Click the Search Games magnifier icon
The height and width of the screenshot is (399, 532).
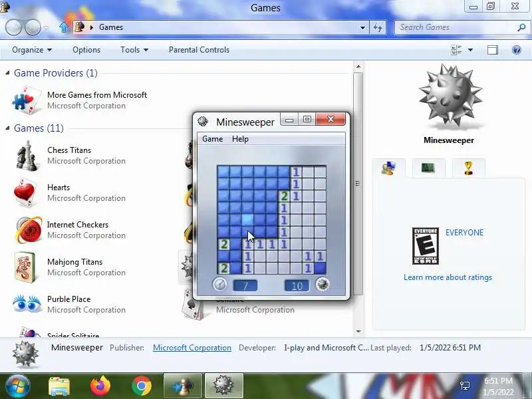click(x=521, y=27)
